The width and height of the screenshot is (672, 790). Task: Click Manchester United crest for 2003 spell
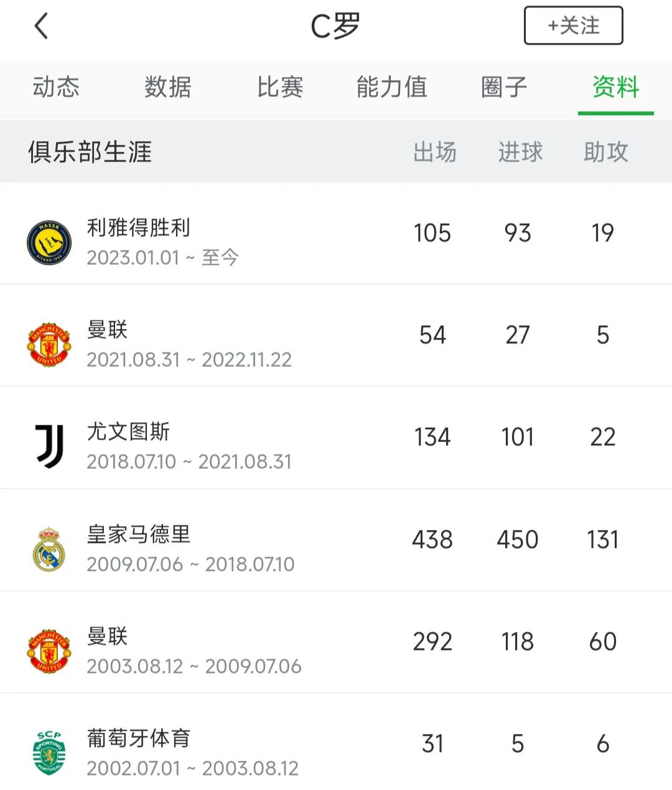pyautogui.click(x=49, y=651)
